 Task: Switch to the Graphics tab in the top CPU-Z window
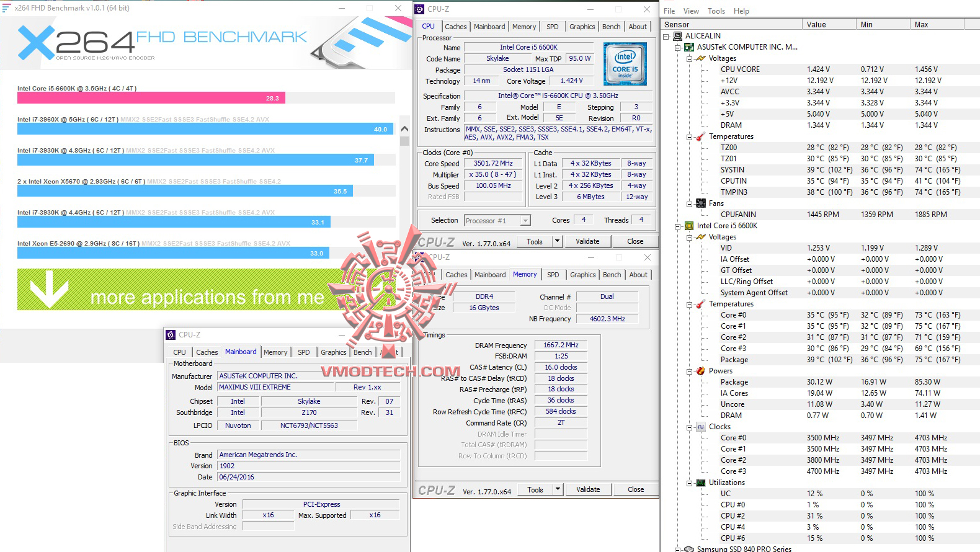pyautogui.click(x=582, y=27)
